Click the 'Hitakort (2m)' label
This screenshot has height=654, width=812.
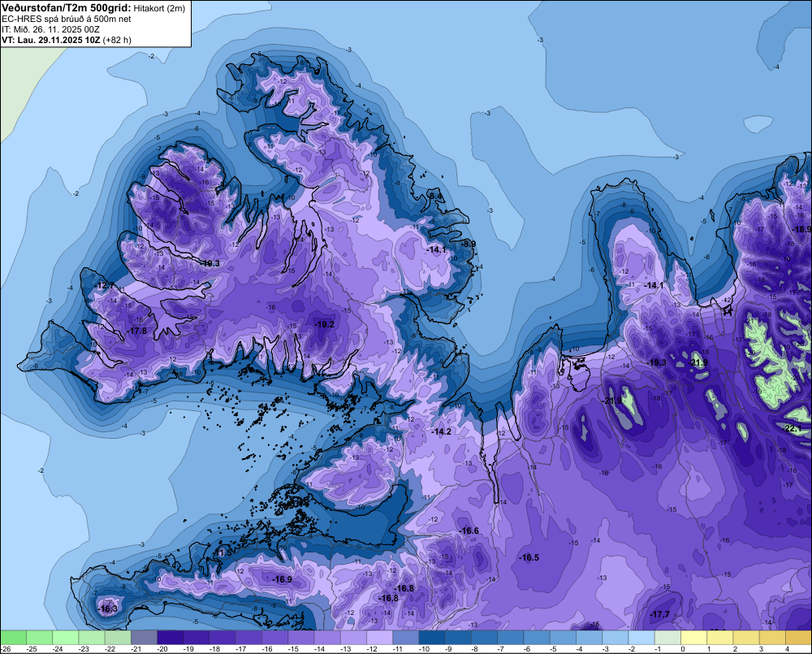coord(159,8)
